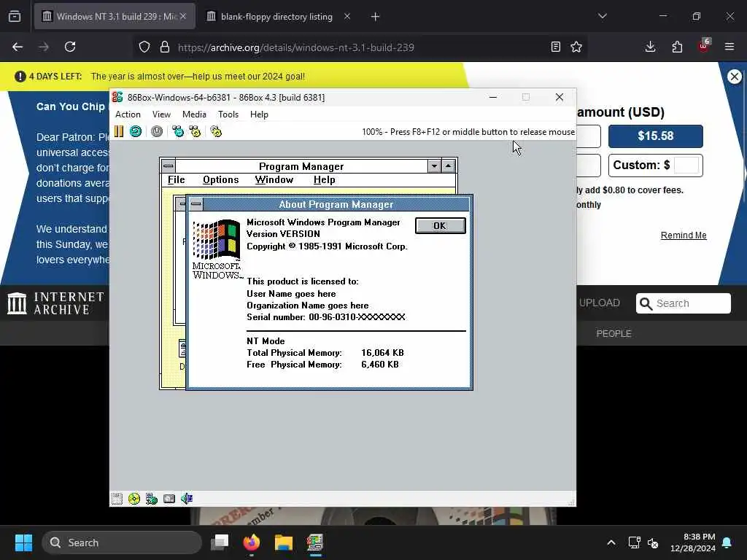Image resolution: width=747 pixels, height=560 pixels.
Task: Open File Explorer from taskbar
Action: pyautogui.click(x=284, y=542)
